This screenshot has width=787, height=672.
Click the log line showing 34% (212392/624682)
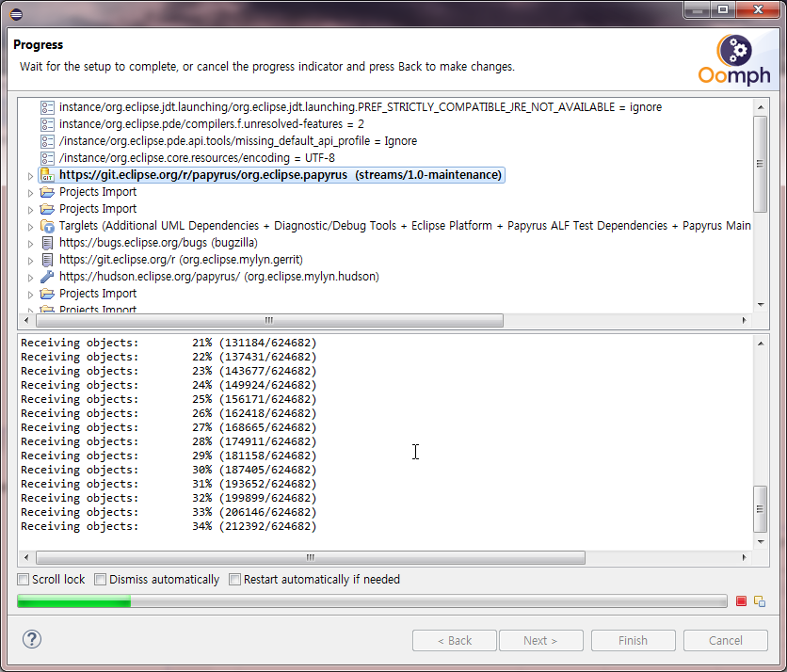(169, 526)
